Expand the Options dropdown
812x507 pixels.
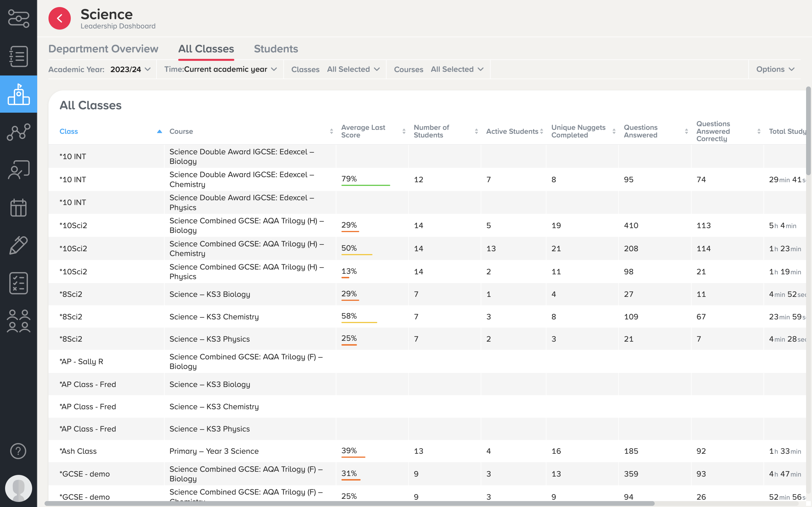coord(775,69)
